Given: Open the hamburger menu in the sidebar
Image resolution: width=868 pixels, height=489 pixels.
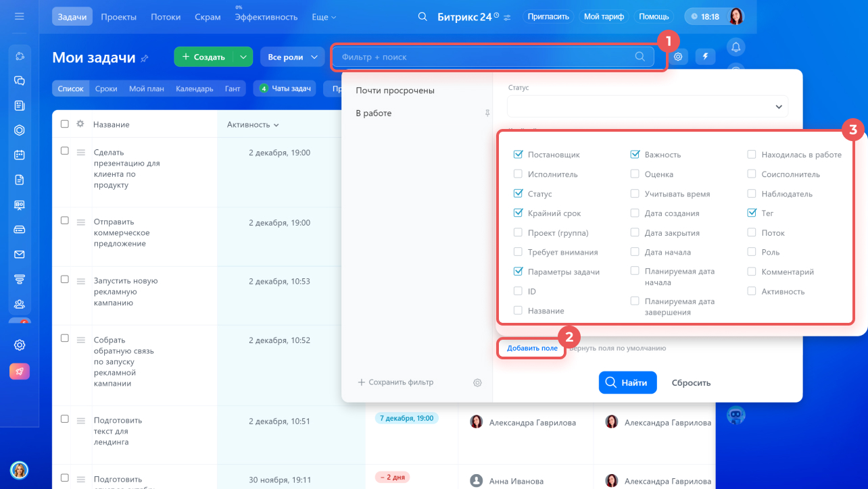Looking at the screenshot, I should tap(19, 16).
